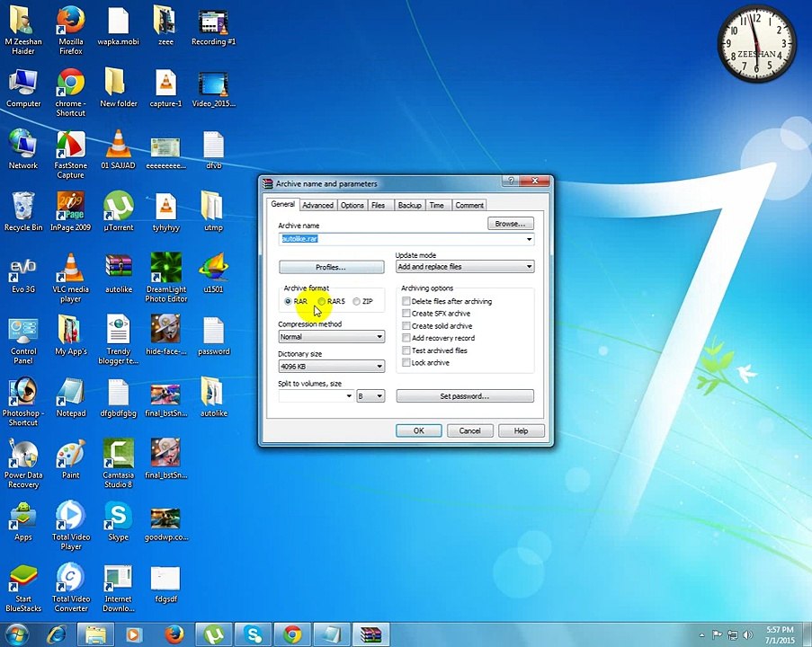This screenshot has width=812, height=647.
Task: Click the Set password... button
Action: pyautogui.click(x=465, y=396)
